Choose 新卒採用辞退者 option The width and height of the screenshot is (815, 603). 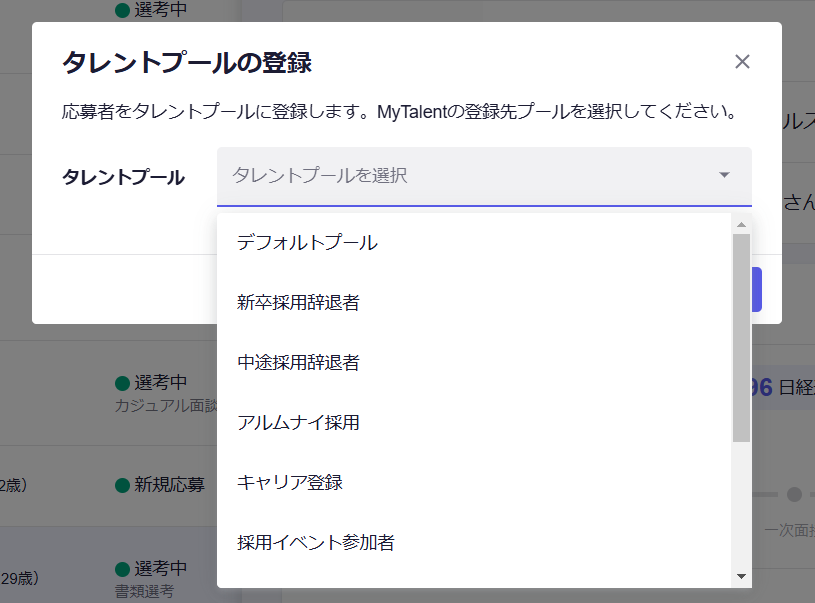coord(298,302)
